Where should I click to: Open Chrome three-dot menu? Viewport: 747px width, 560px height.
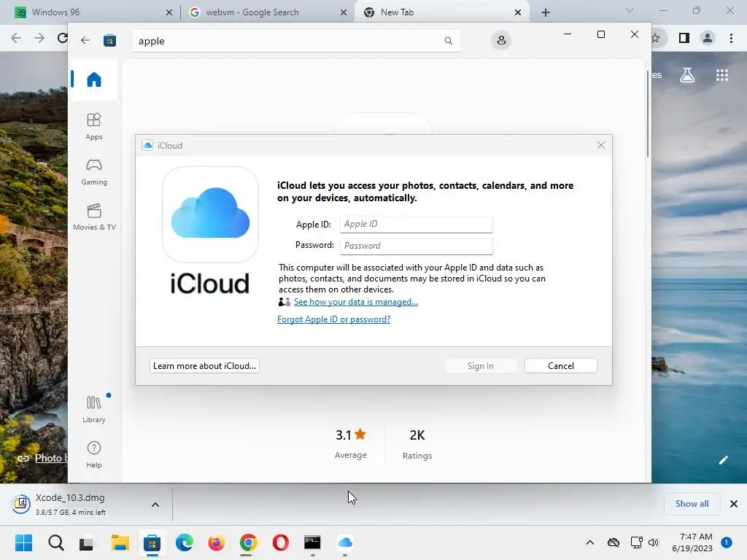[731, 38]
